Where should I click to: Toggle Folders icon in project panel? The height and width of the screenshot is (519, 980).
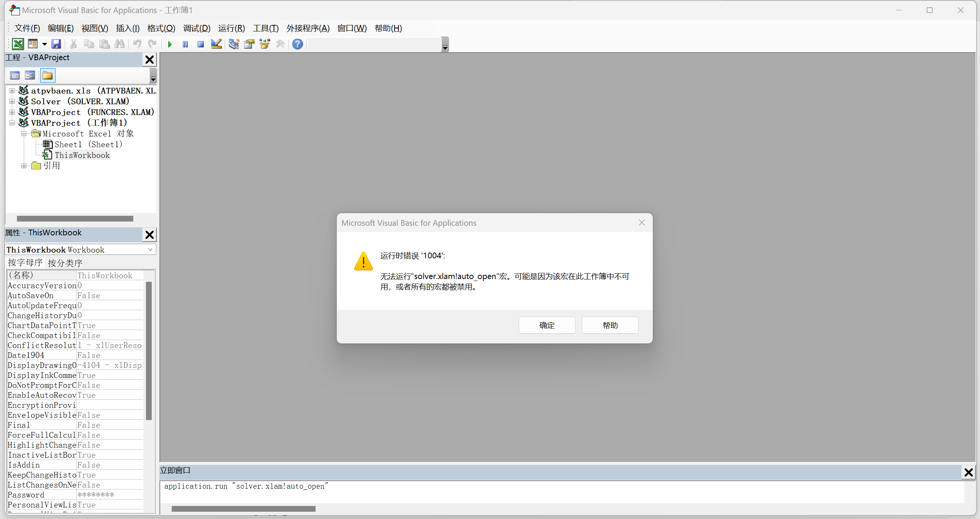tap(48, 76)
